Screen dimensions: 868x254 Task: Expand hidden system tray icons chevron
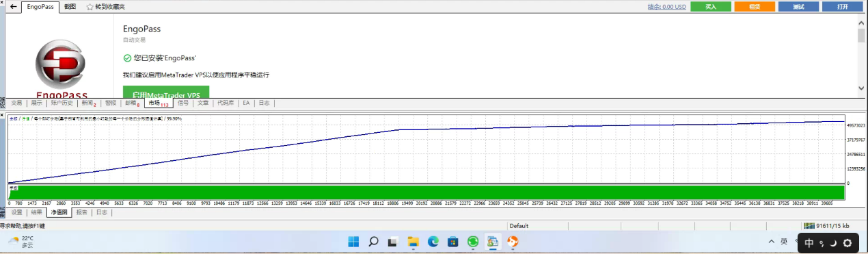click(x=771, y=242)
